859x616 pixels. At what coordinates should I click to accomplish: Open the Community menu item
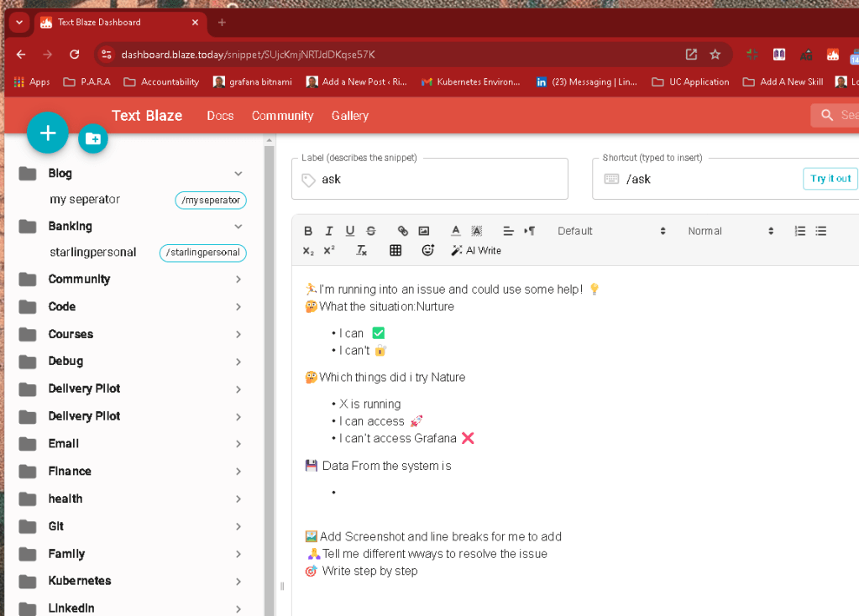[x=283, y=116]
